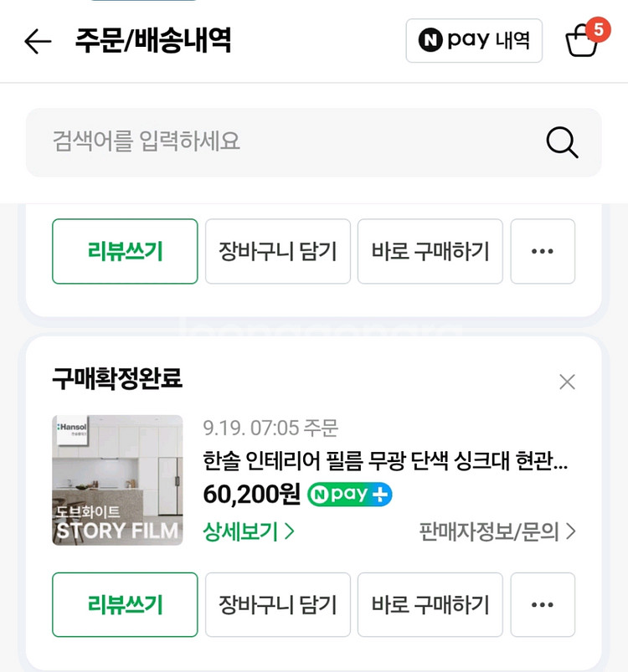This screenshot has width=628, height=672.
Task: Go back using the left arrow icon
Action: click(x=38, y=41)
